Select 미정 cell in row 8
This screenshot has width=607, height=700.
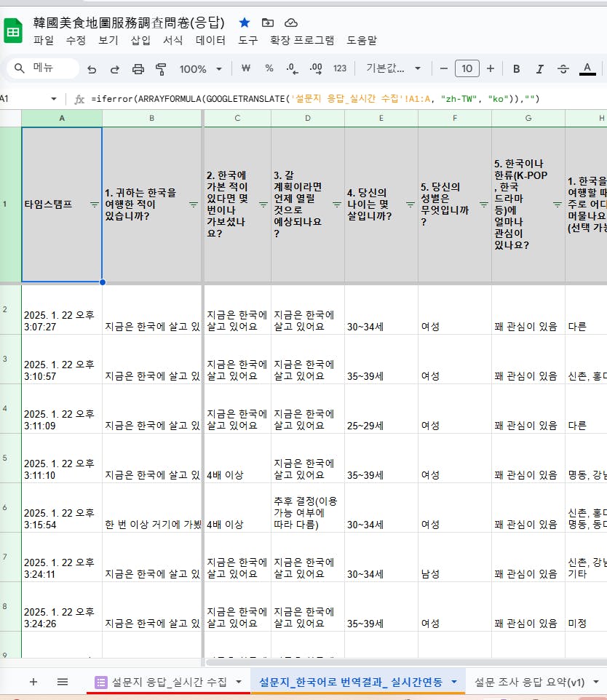586,607
